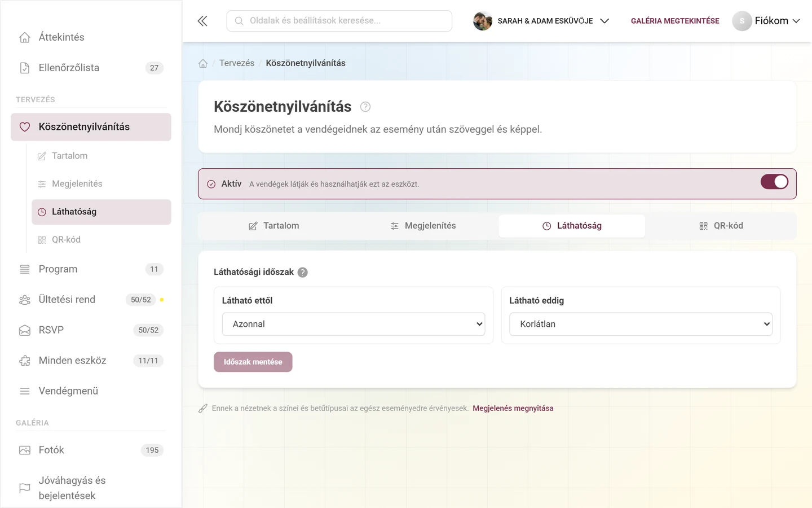Click the Fiókom user avatar
812x508 pixels.
(x=742, y=21)
